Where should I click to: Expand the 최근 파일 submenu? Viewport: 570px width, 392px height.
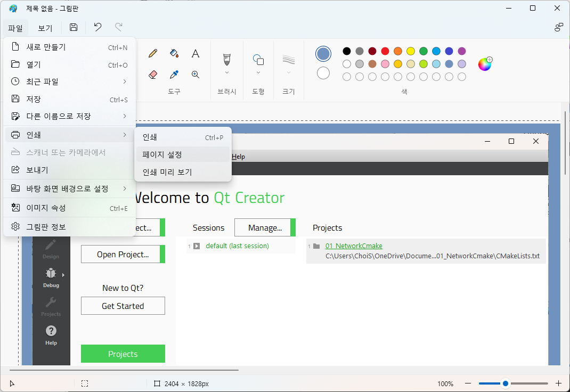pos(125,81)
